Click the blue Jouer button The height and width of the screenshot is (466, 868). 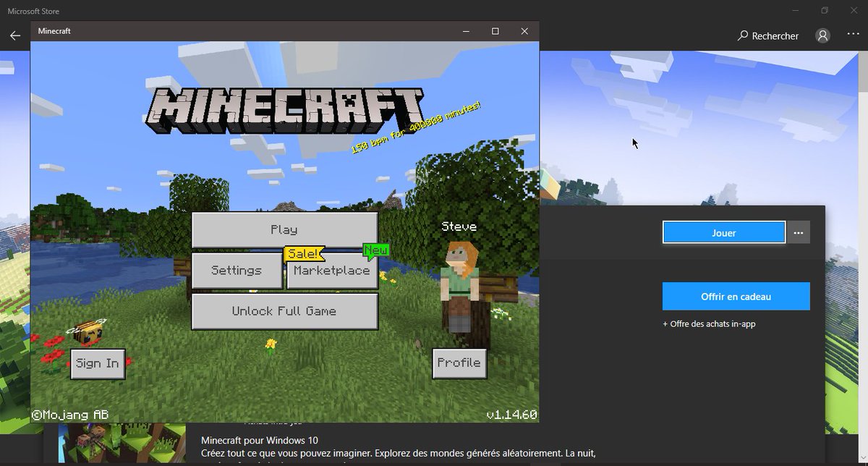[x=724, y=233]
